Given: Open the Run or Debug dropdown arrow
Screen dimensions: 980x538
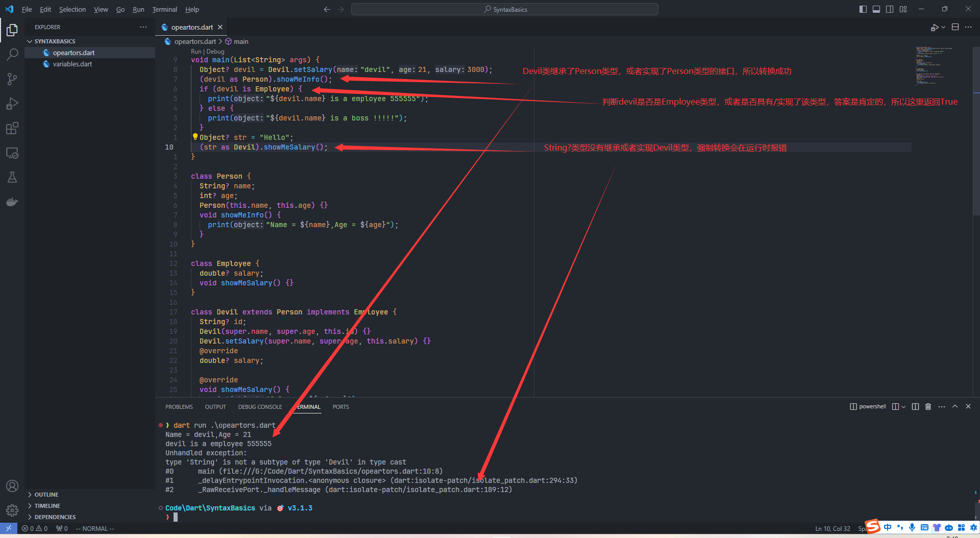Looking at the screenshot, I should tap(943, 27).
